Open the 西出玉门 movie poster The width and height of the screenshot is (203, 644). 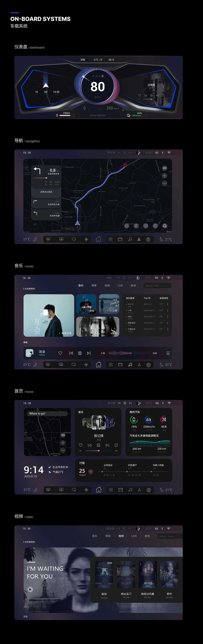126,575
